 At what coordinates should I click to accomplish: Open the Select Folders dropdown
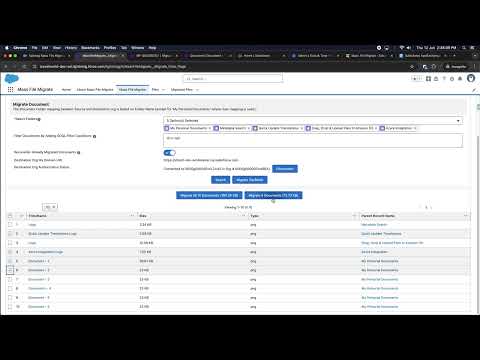click(313, 121)
